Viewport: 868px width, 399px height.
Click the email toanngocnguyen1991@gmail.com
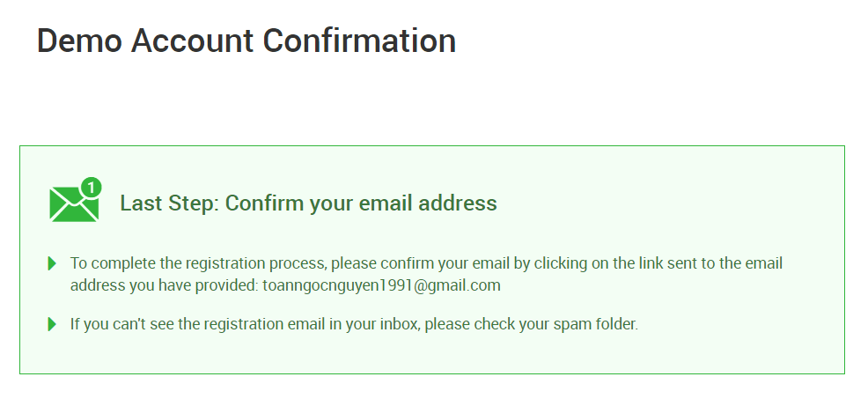pos(381,285)
